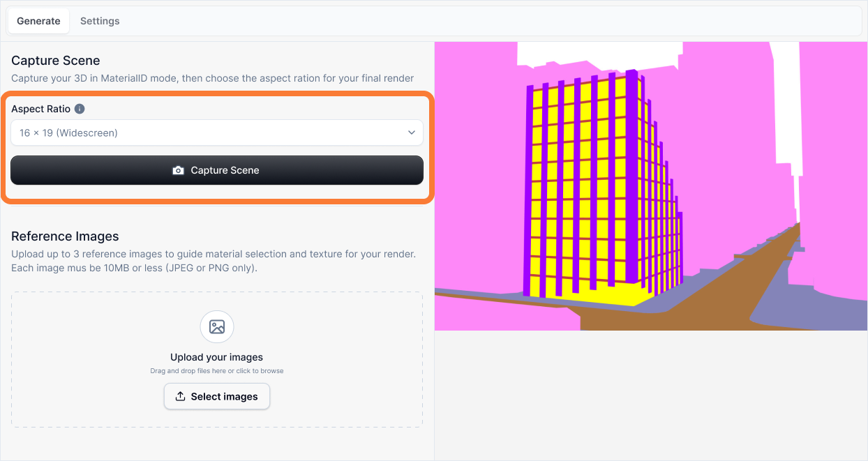Select the Generate tab
The height and width of the screenshot is (461, 868).
click(x=38, y=21)
